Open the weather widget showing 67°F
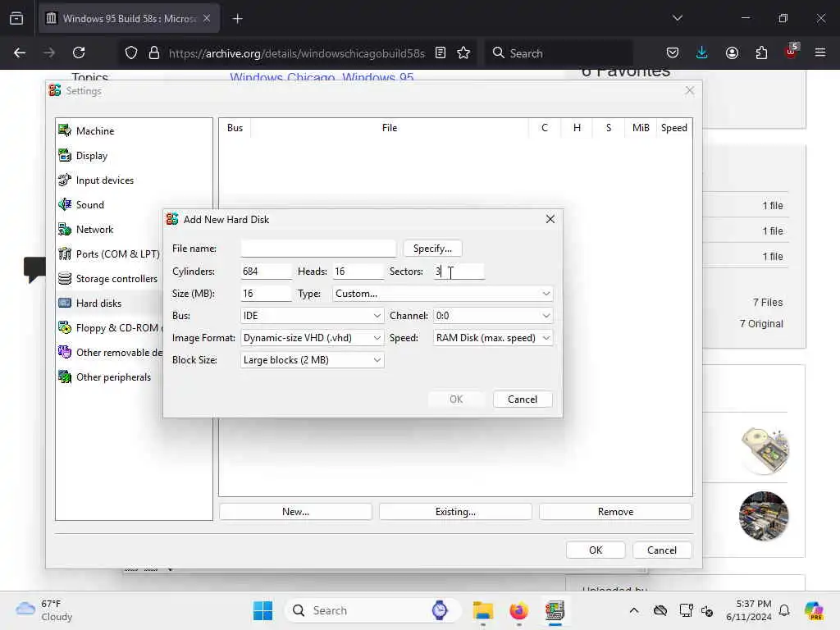The height and width of the screenshot is (630, 840). pyautogui.click(x=44, y=610)
